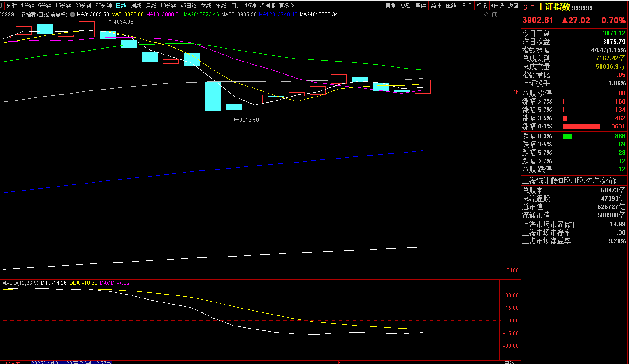Screen dimensions: 629x364
Task: Open the indicator dropdown arrow after 前复权
Action: pyautogui.click(x=72, y=14)
